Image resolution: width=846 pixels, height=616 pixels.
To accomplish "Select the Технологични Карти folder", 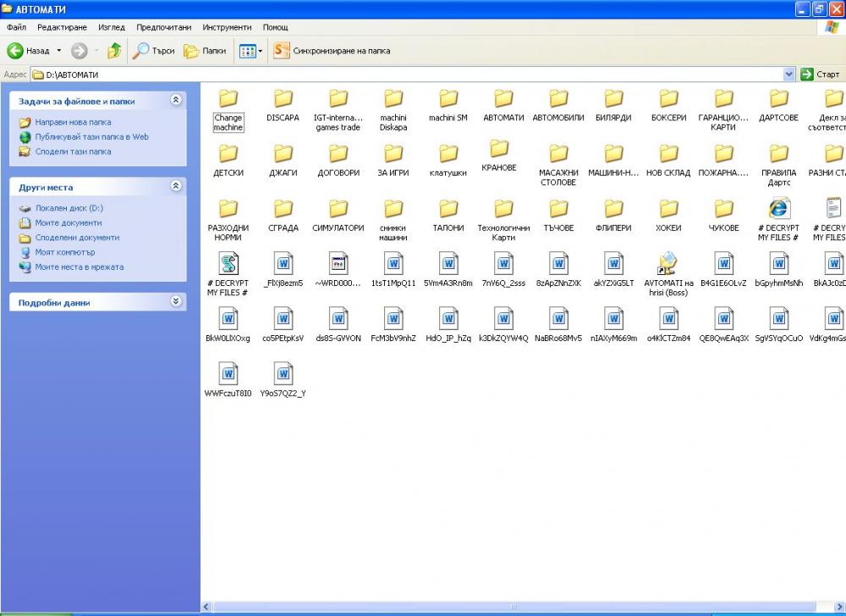I will pos(503,221).
